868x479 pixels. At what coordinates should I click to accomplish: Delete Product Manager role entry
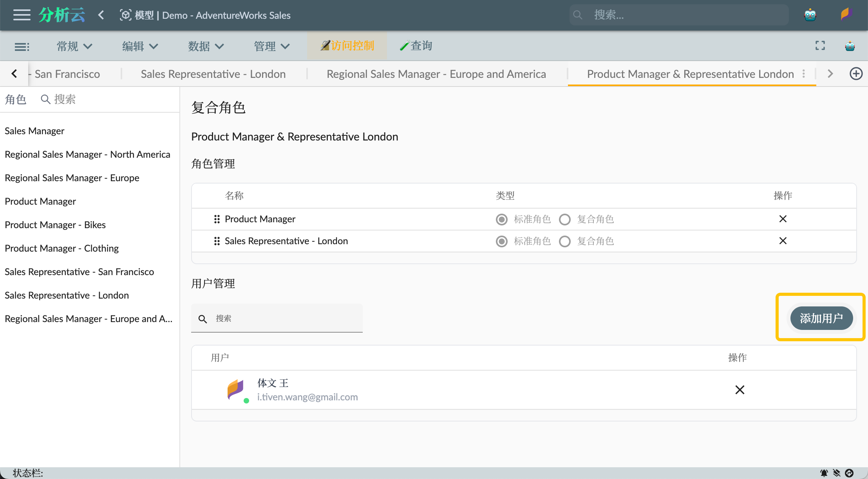[783, 219]
